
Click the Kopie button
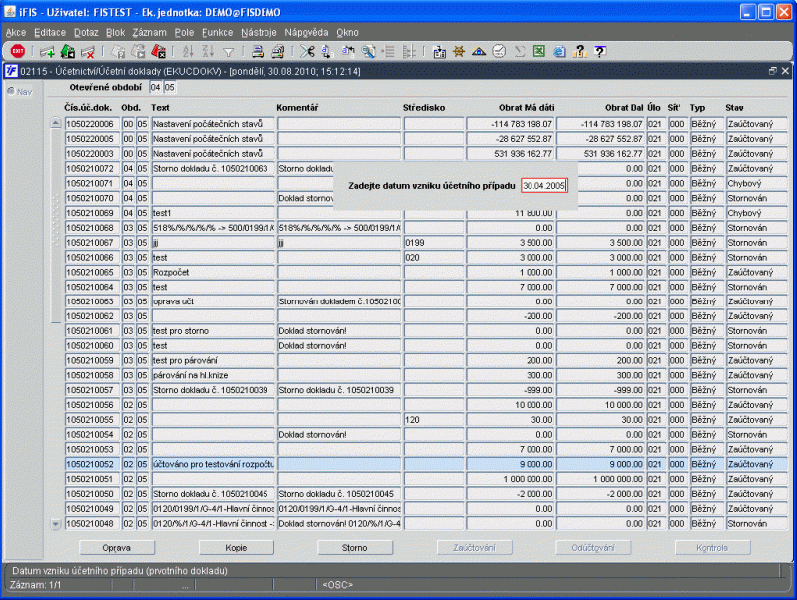coord(236,548)
